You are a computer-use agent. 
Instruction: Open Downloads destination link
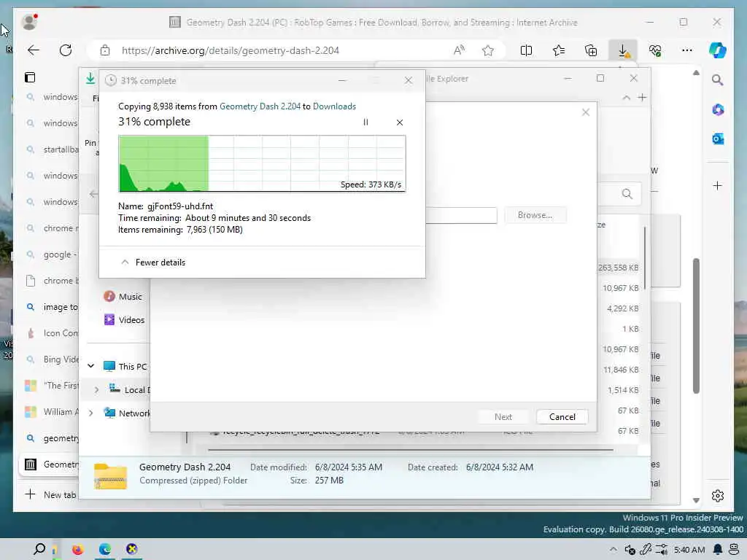(334, 106)
